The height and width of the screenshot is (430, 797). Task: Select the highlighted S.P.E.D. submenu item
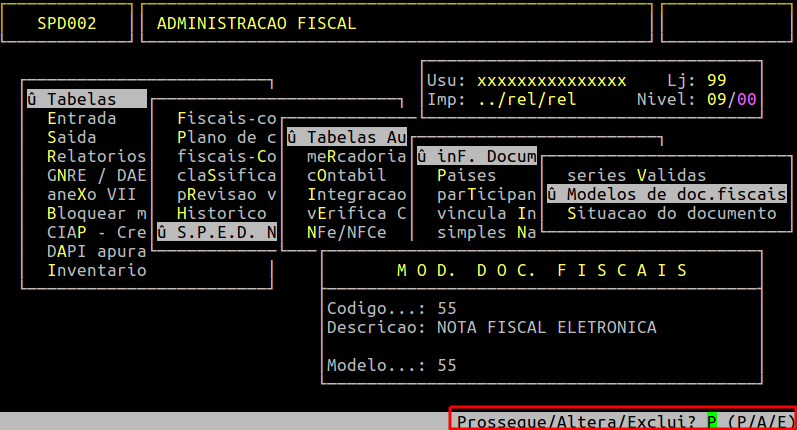pyautogui.click(x=217, y=232)
